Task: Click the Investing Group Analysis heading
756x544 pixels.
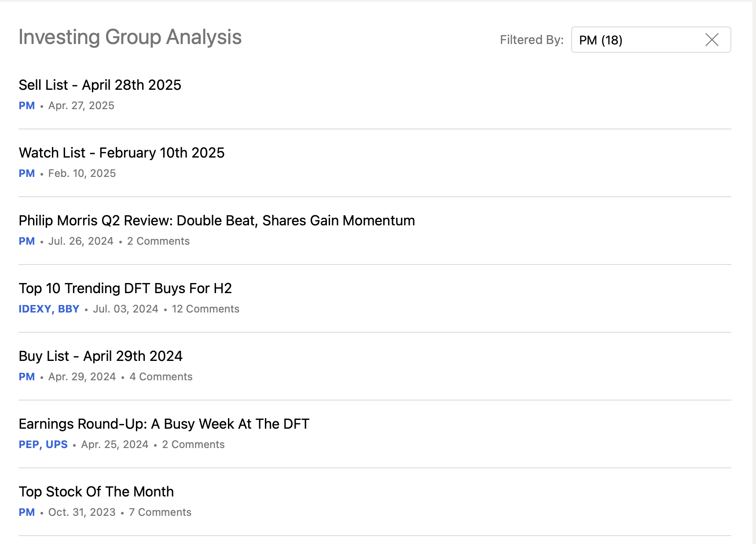Action: tap(130, 37)
